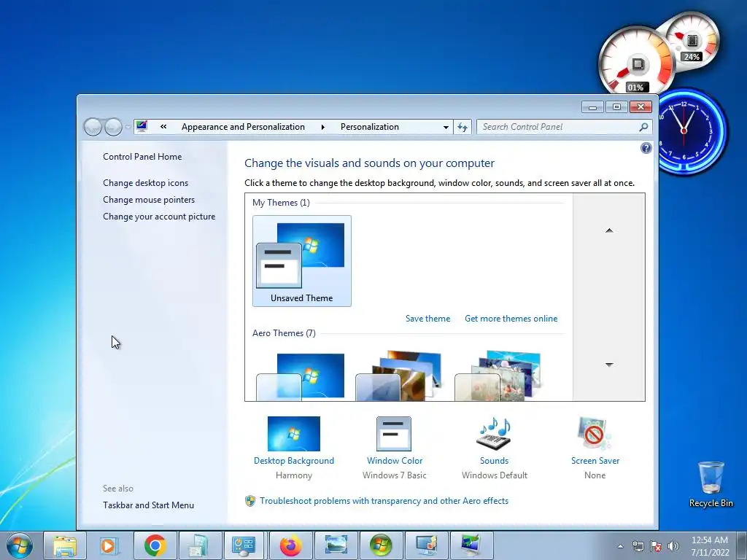The width and height of the screenshot is (747, 560).
Task: Click the Control Panel icon in address bar
Action: [142, 126]
